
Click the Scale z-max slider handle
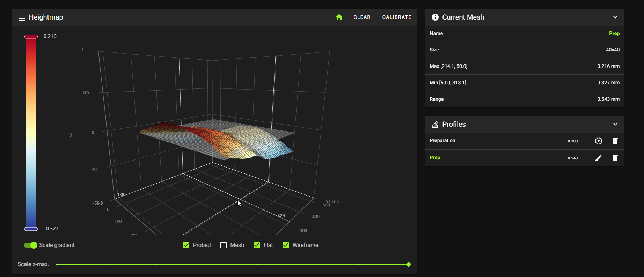(408, 264)
